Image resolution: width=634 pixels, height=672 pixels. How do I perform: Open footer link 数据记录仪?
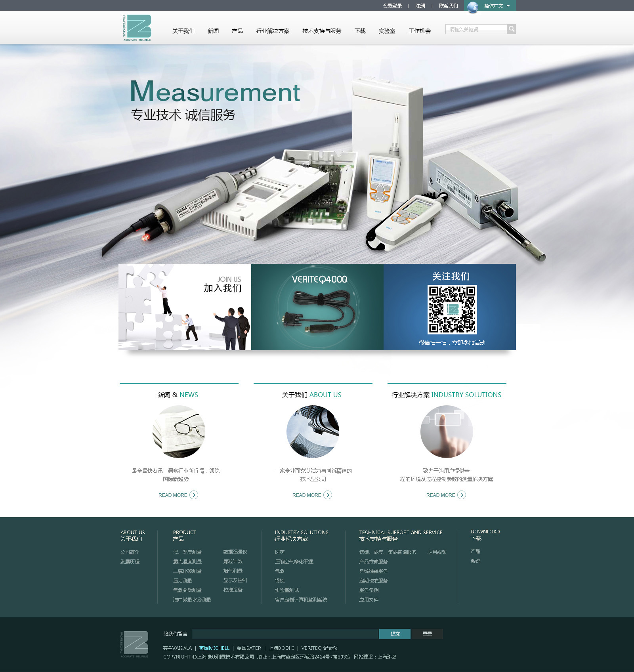point(235,552)
